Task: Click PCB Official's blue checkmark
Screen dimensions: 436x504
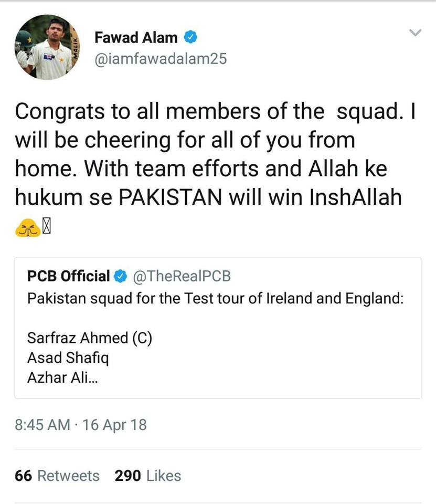Action: pos(121,275)
